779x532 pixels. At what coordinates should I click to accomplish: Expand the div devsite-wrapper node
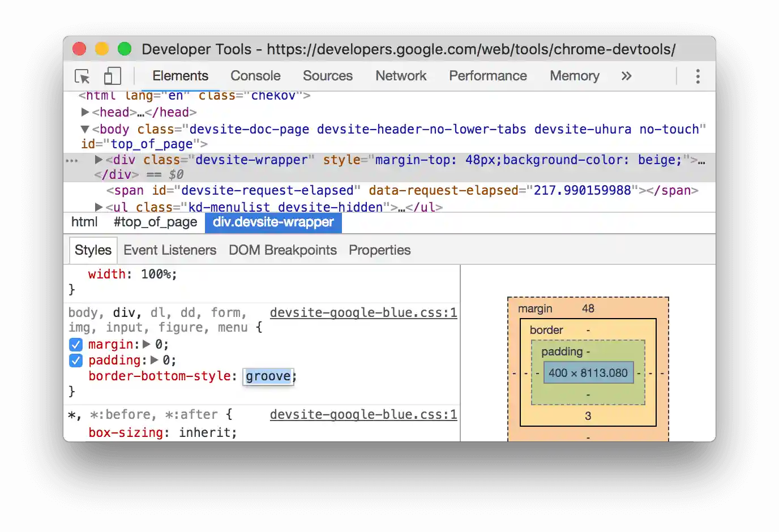(x=99, y=160)
